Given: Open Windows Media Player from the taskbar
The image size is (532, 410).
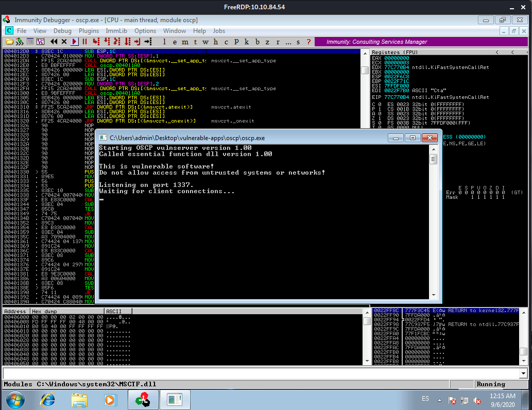Looking at the screenshot, I should [110, 400].
